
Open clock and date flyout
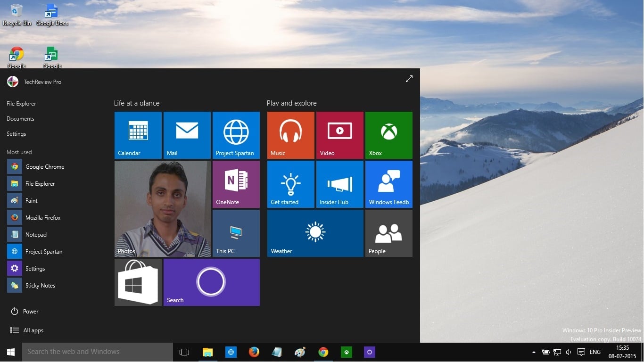[x=622, y=352]
